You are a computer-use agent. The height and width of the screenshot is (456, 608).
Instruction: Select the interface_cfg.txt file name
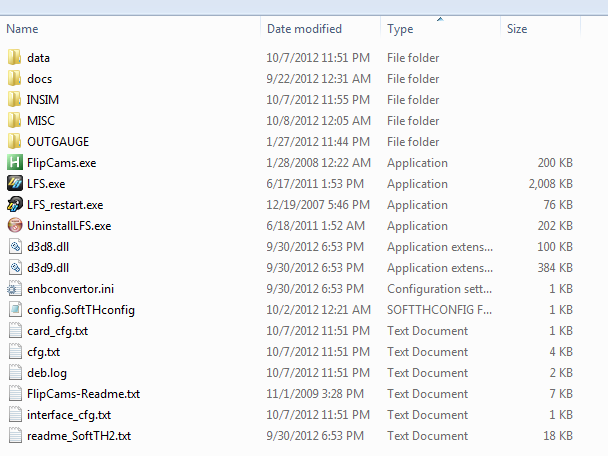point(69,415)
